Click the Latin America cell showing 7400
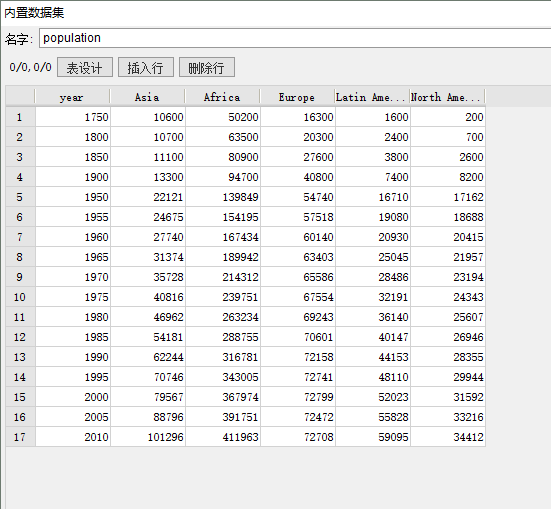Image resolution: width=551 pixels, height=509 pixels. click(x=373, y=177)
